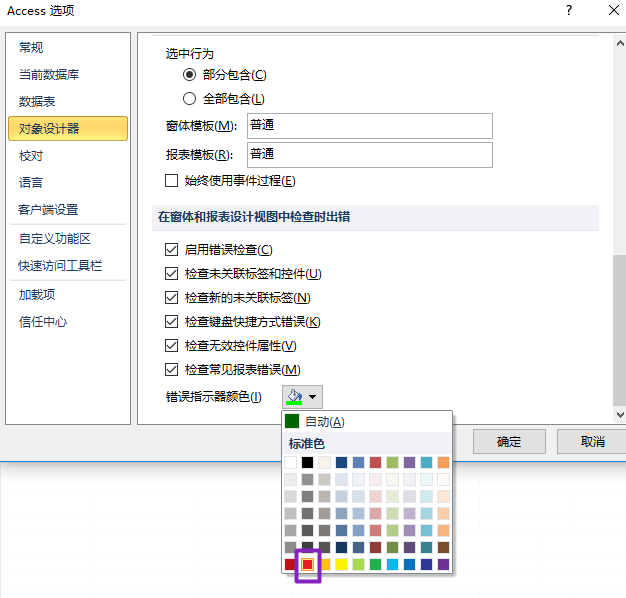Pick the white swatch in top row

point(291,462)
